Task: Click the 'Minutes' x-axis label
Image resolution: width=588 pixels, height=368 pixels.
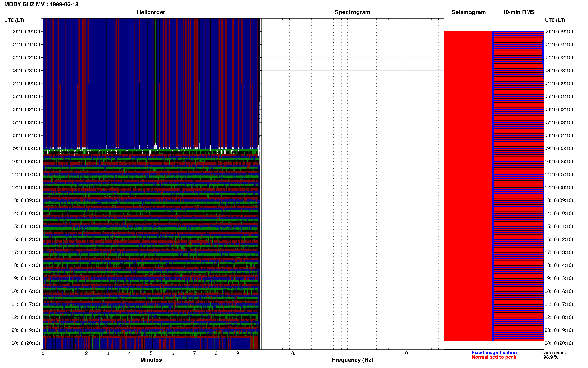Action: [x=151, y=360]
